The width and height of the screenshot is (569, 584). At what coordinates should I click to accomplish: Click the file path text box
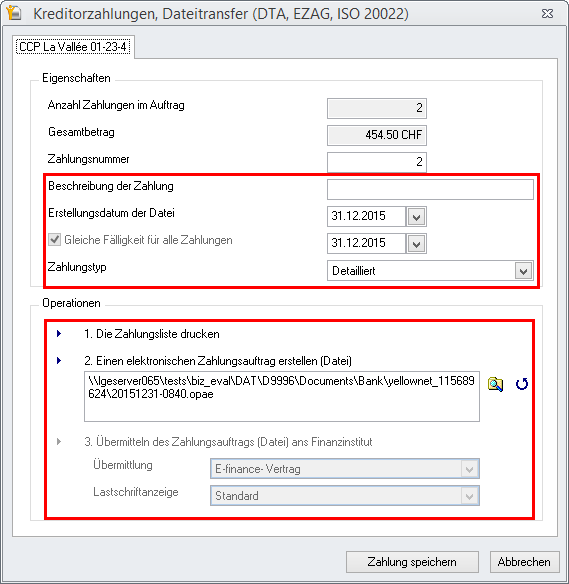(282, 396)
